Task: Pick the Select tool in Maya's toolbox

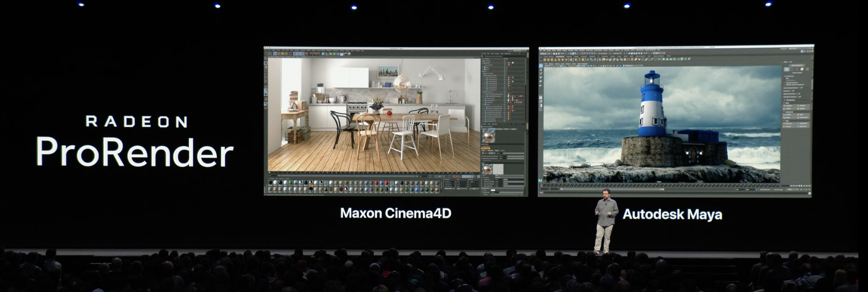Action: [x=541, y=65]
